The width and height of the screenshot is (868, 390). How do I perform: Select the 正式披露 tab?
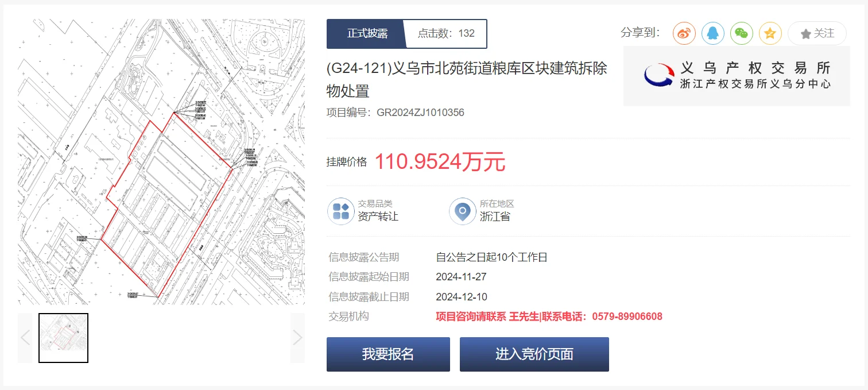(367, 34)
